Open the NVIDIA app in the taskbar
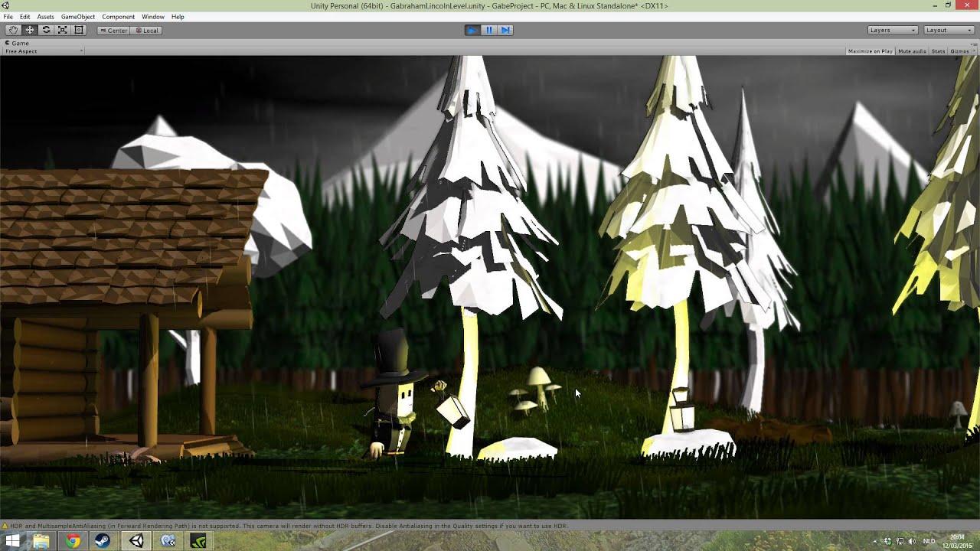980x551 pixels. pyautogui.click(x=198, y=541)
